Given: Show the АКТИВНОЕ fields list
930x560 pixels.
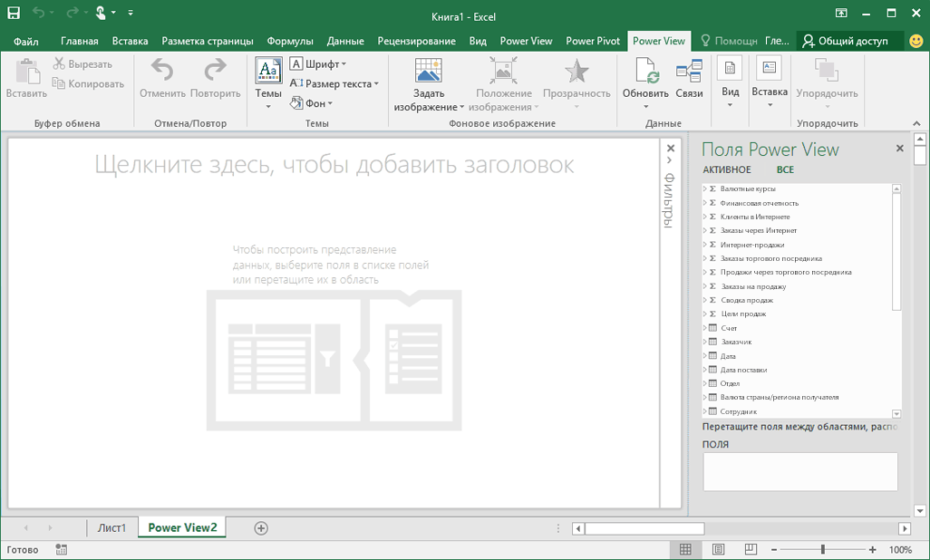Looking at the screenshot, I should pyautogui.click(x=727, y=169).
